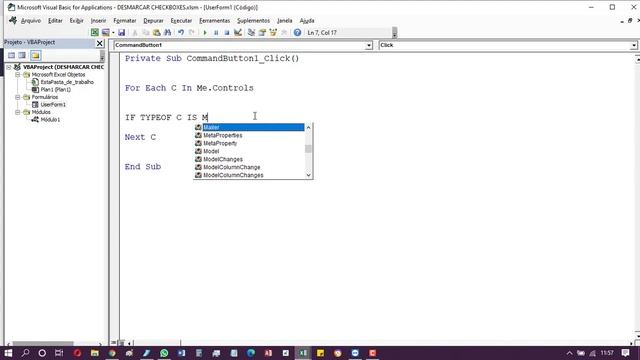Click the Excel taskbar icon
The width and height of the screenshot is (640, 360).
tap(303, 353)
